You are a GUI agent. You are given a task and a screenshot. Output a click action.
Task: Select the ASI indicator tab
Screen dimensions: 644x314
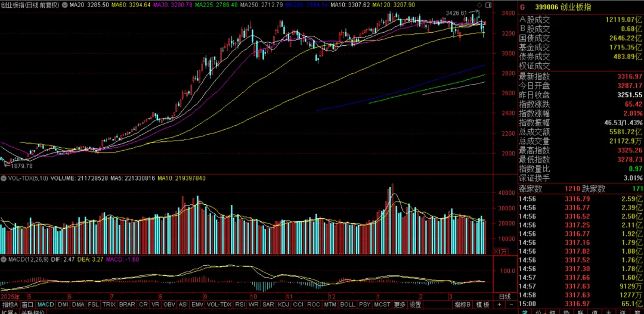point(184,304)
